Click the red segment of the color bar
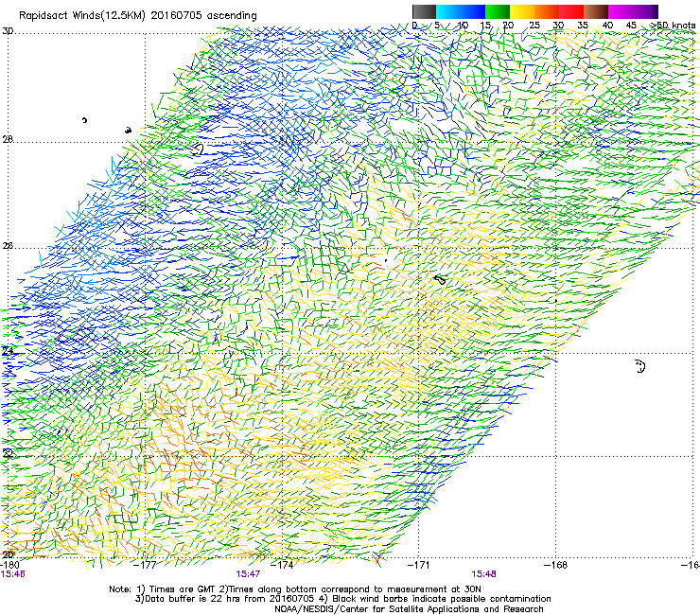Image resolution: width=700 pixels, height=615 pixels. (571, 11)
